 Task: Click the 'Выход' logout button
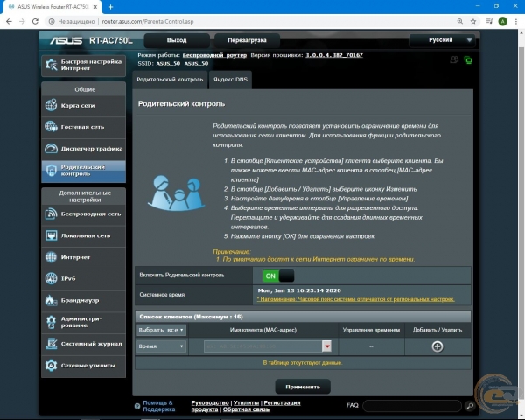tap(177, 40)
